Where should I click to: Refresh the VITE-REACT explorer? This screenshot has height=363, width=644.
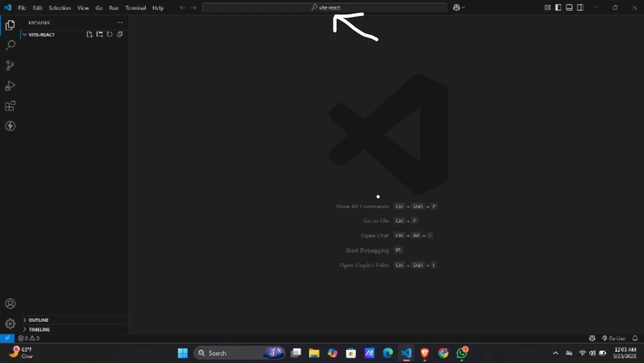click(109, 35)
